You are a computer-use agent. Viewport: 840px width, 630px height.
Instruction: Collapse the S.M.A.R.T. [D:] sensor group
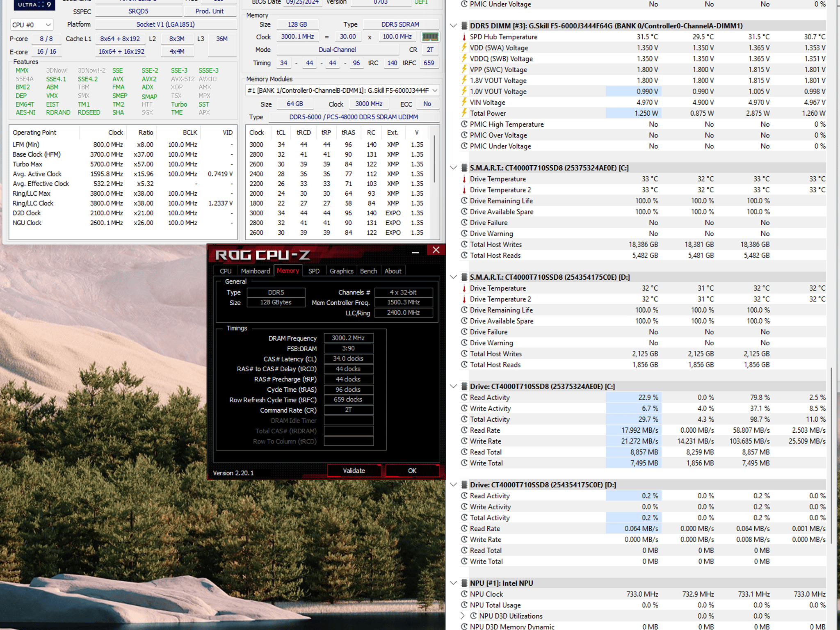coord(453,277)
